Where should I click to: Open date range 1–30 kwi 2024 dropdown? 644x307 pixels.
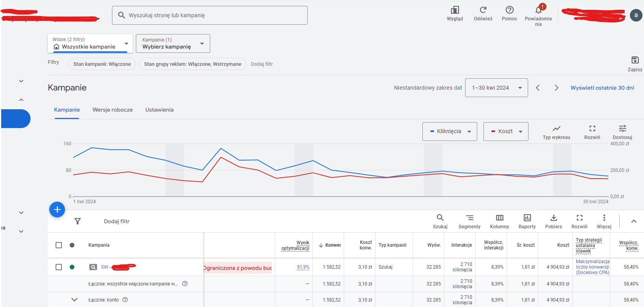(496, 88)
